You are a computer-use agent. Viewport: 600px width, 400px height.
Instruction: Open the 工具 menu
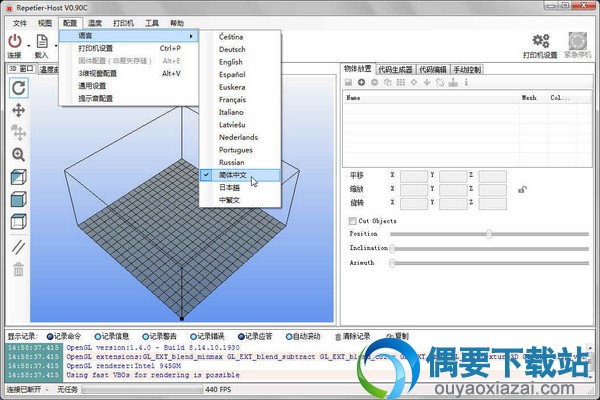click(152, 23)
